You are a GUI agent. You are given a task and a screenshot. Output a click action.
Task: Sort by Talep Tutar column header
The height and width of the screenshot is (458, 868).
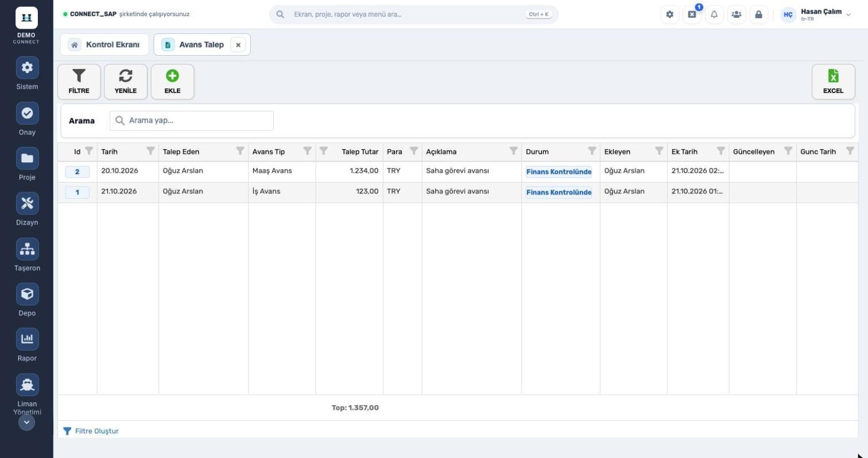click(x=360, y=152)
